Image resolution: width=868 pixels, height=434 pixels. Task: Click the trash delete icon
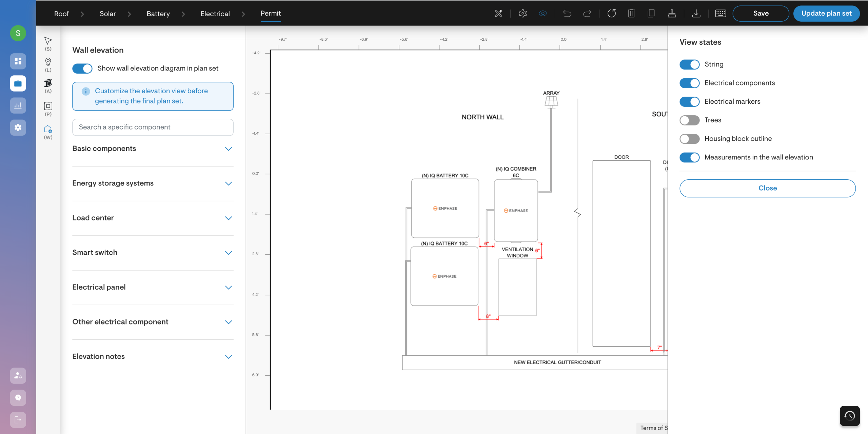click(631, 14)
